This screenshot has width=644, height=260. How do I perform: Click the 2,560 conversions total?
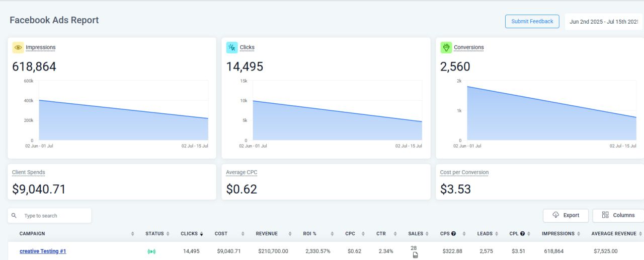(x=455, y=67)
